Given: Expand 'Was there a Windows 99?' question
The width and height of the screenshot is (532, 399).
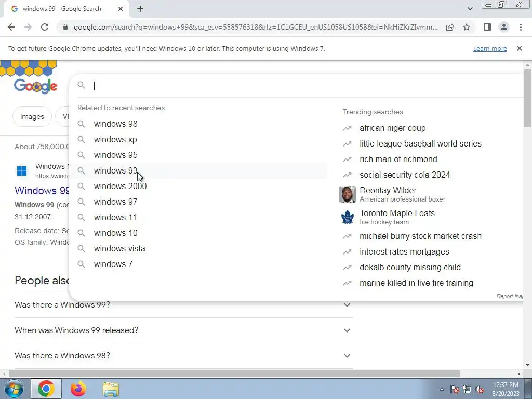Looking at the screenshot, I should [183, 304].
